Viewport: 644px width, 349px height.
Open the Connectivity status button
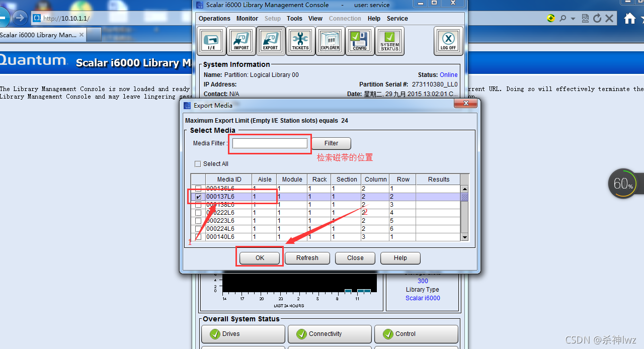(x=330, y=334)
